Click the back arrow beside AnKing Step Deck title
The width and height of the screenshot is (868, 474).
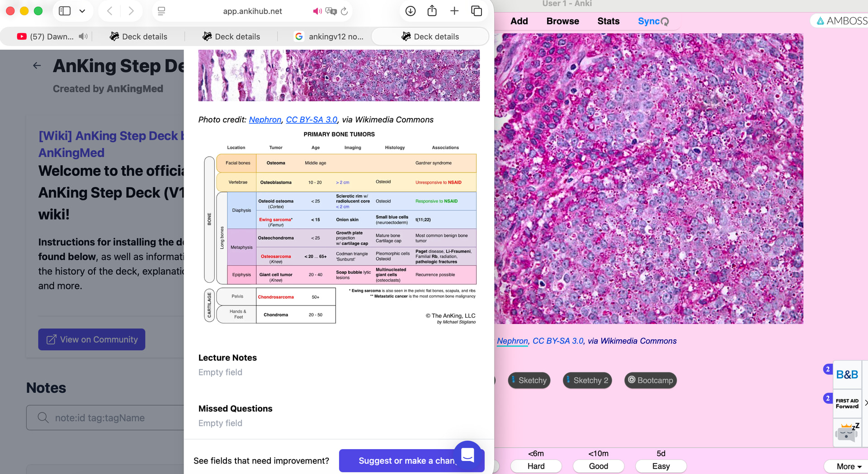click(x=37, y=66)
